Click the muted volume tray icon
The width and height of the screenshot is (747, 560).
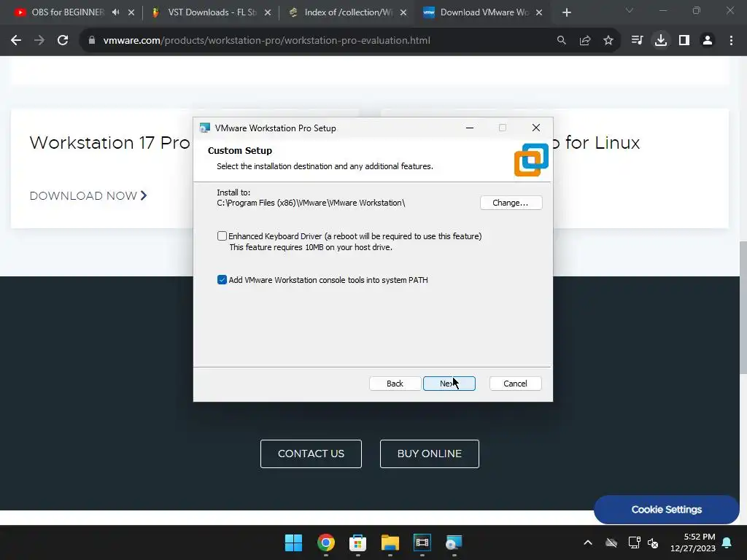tap(653, 542)
